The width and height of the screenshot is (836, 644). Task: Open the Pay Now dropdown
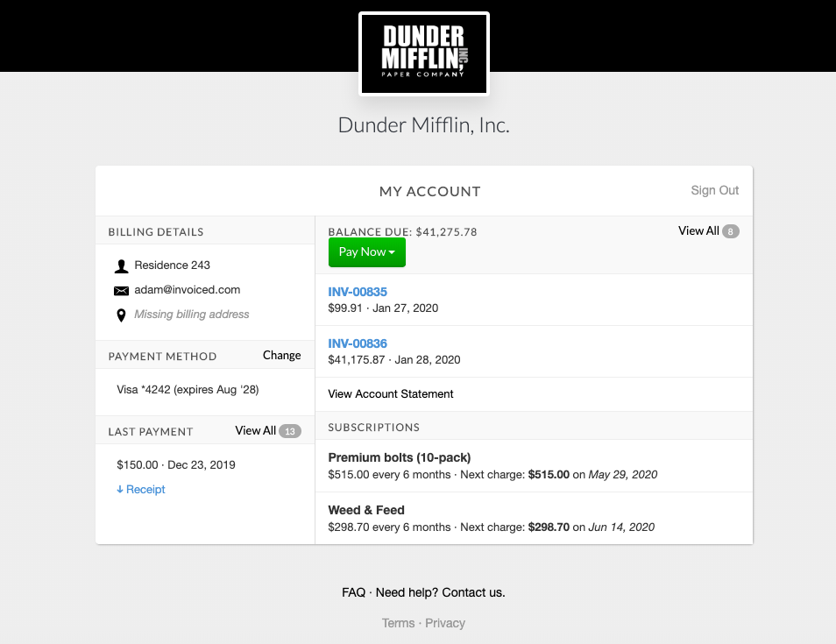[367, 252]
